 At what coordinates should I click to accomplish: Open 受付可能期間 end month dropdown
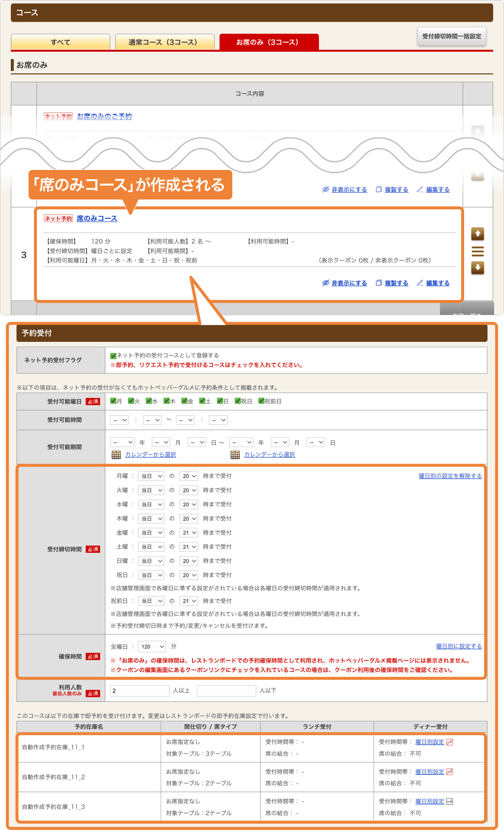[x=280, y=442]
